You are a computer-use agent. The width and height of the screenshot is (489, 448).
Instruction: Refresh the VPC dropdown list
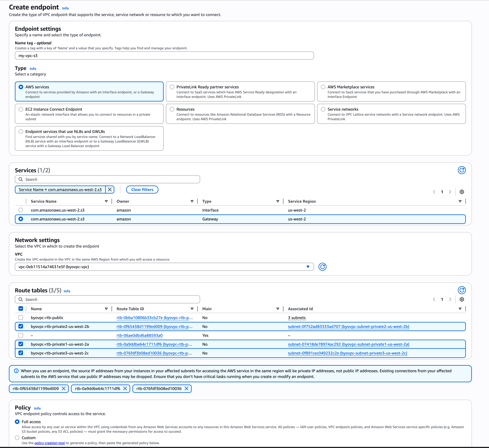tap(322, 267)
